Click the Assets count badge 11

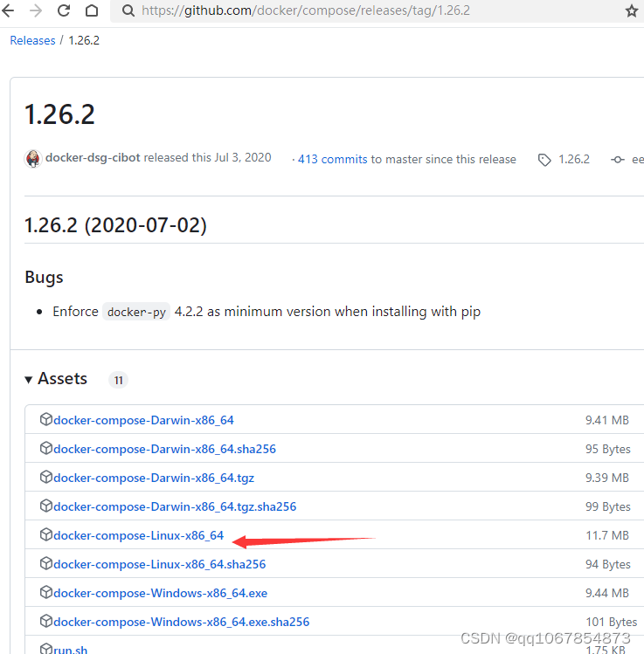point(119,380)
